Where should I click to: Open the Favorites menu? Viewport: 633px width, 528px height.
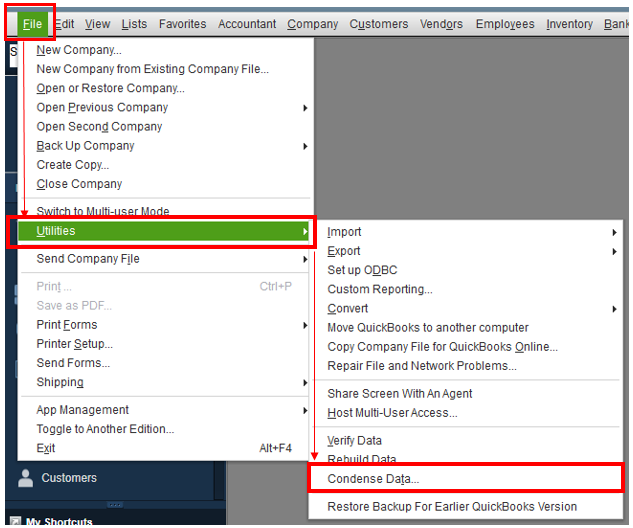point(182,24)
